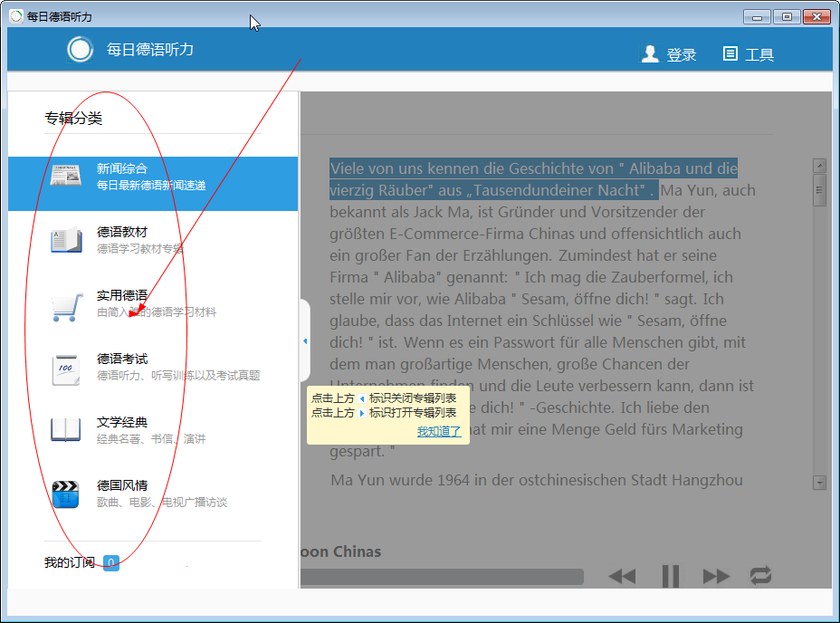Click the film clapperboard icon for 德国风情
Viewport: 840px width, 623px height.
65,494
